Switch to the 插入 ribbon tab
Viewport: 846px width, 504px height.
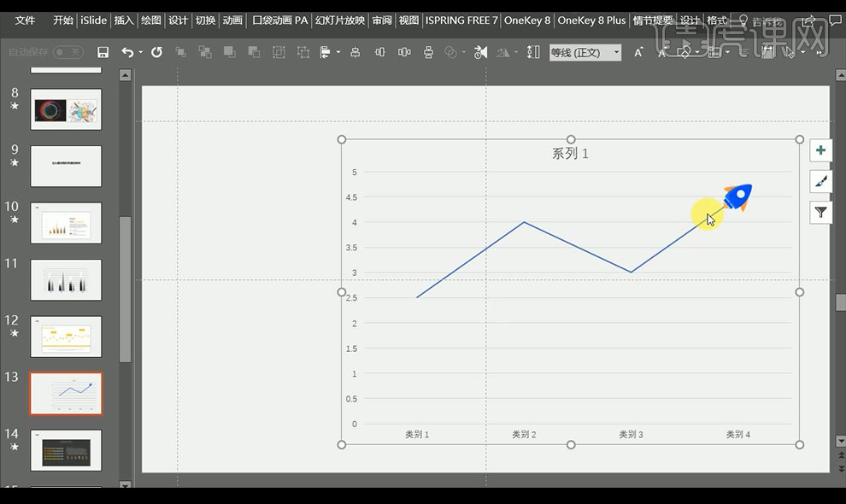(123, 20)
